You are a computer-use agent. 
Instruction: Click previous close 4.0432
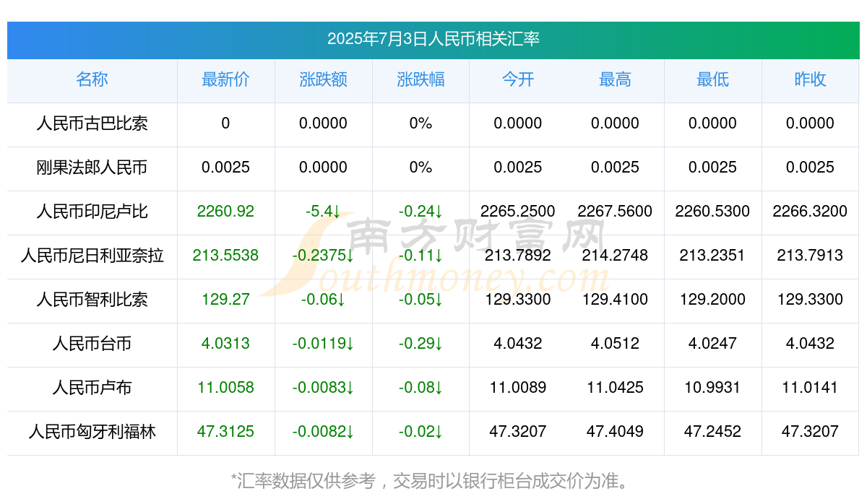click(x=810, y=344)
